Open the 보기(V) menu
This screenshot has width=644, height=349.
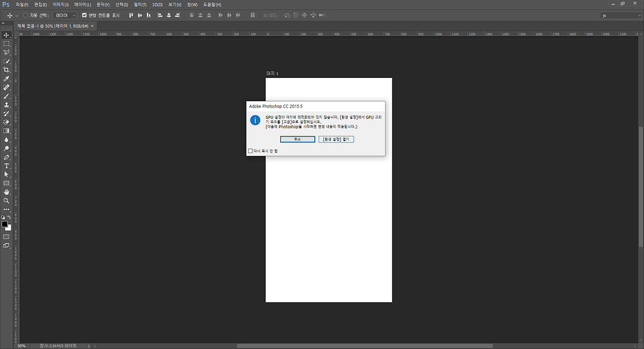click(x=175, y=5)
